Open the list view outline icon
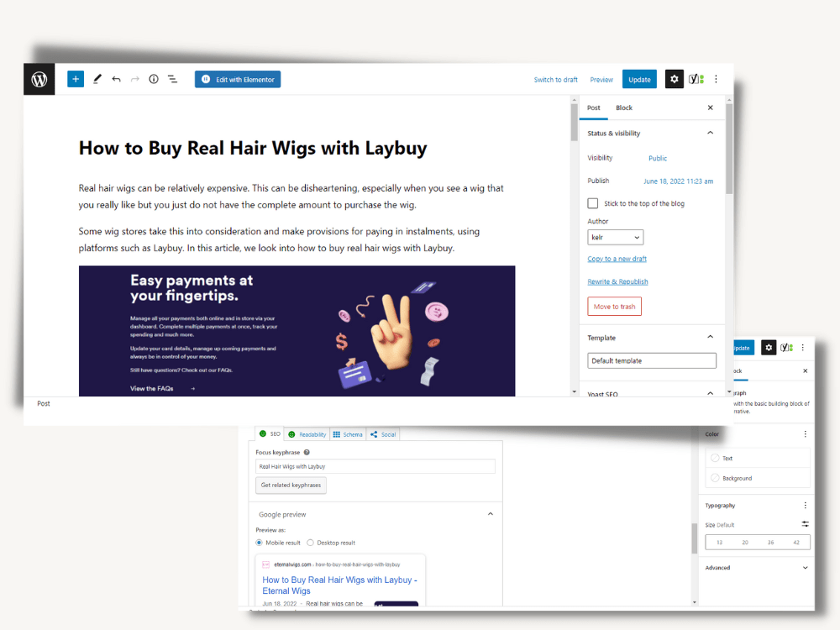This screenshot has height=630, width=840. tap(172, 79)
